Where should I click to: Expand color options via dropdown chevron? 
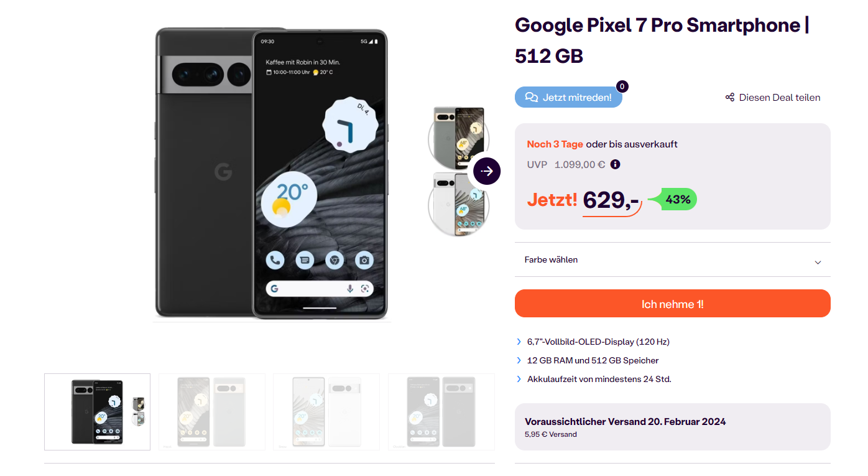tap(818, 262)
